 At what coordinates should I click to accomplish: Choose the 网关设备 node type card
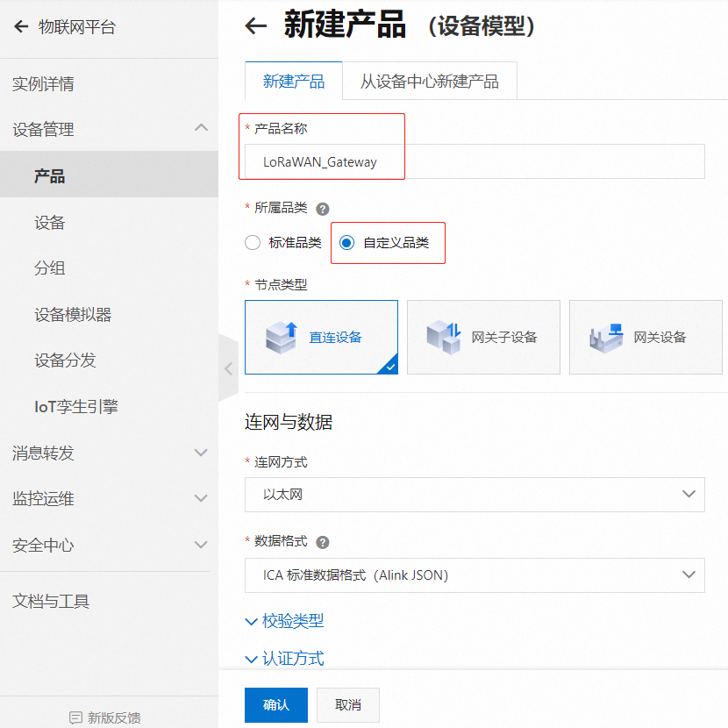(646, 337)
